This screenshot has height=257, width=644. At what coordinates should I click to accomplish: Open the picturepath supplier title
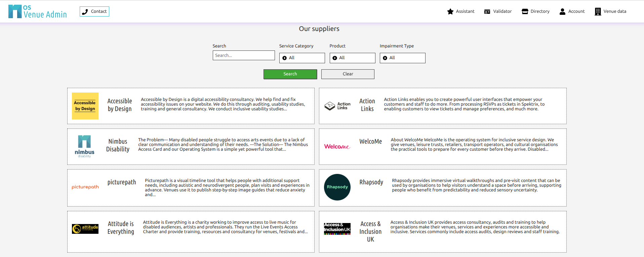122,182
